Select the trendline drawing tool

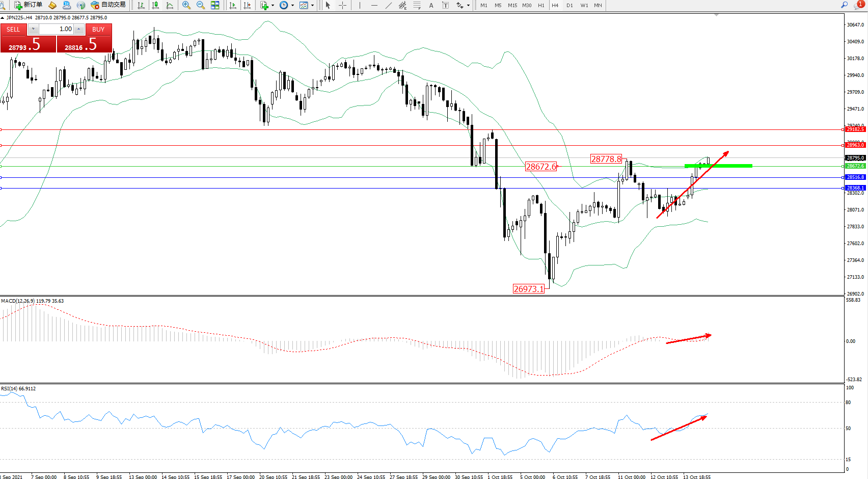click(x=389, y=5)
